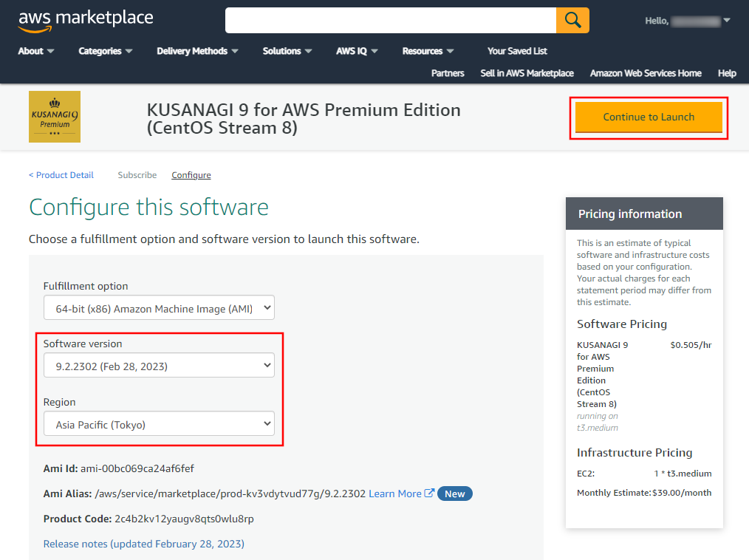Open the Fulfillment option dropdown
Screen dimensions: 749x560
click(x=159, y=308)
